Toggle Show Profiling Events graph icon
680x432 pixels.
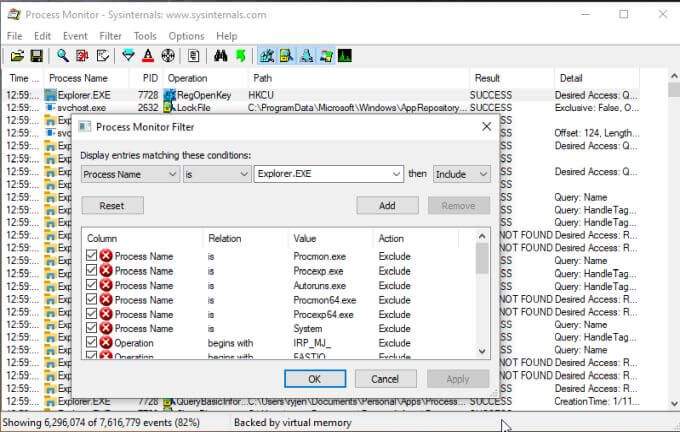pos(345,56)
